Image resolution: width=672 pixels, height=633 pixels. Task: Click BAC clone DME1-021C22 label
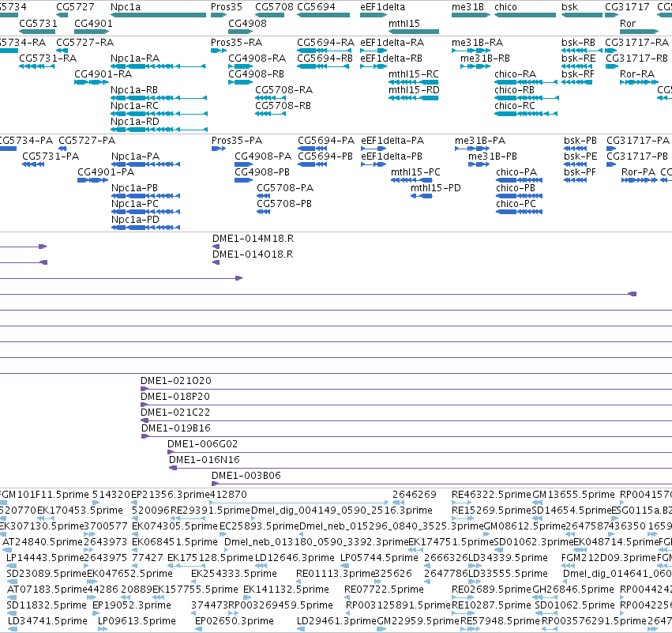click(x=175, y=413)
